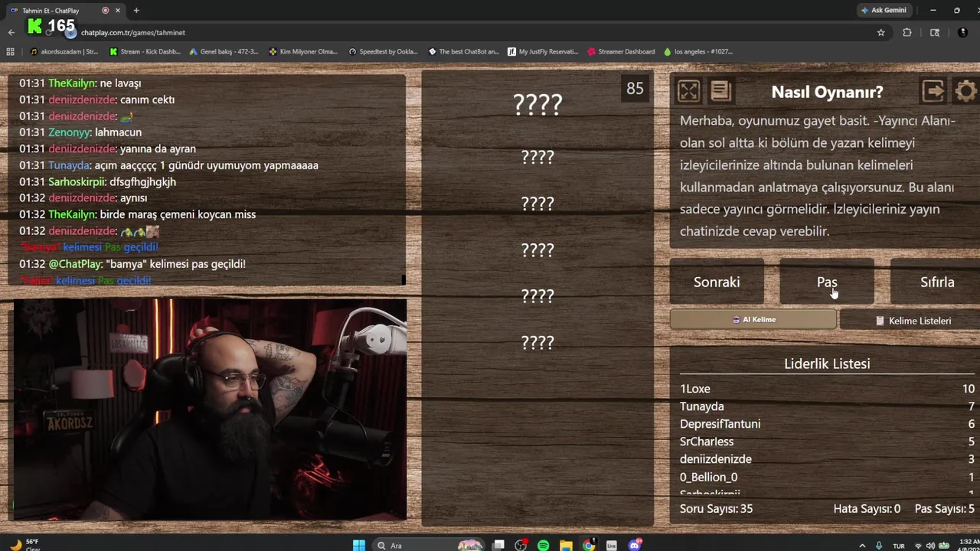Click the TUR language indicator
Screen dimensions: 980x551
coord(900,545)
